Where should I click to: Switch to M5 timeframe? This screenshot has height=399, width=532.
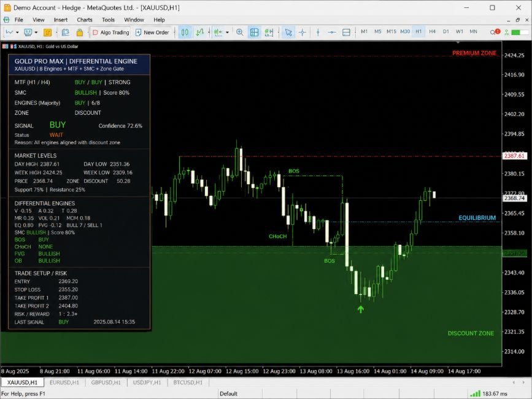click(x=377, y=31)
